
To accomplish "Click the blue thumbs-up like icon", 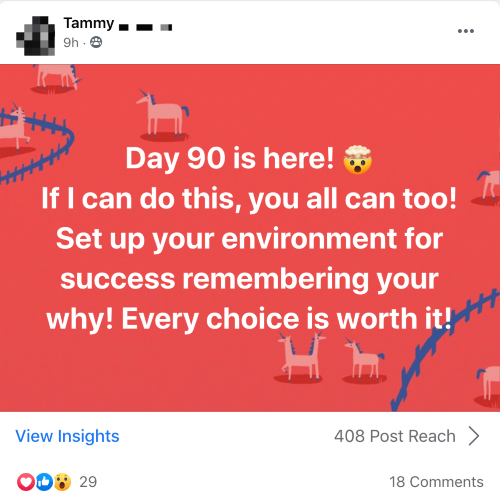I will click(44, 482).
